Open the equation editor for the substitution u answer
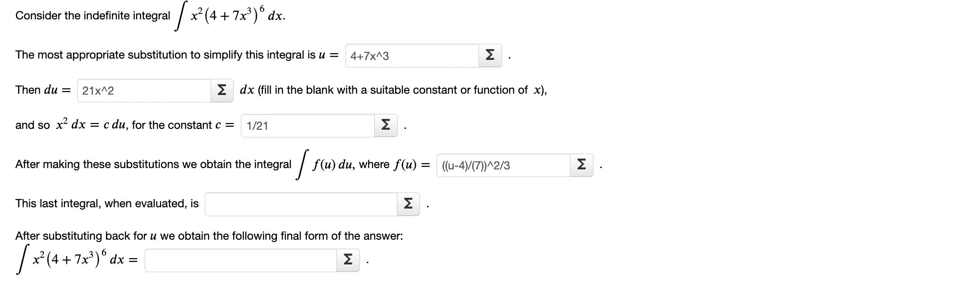This screenshot has height=287, width=980. pos(490,56)
